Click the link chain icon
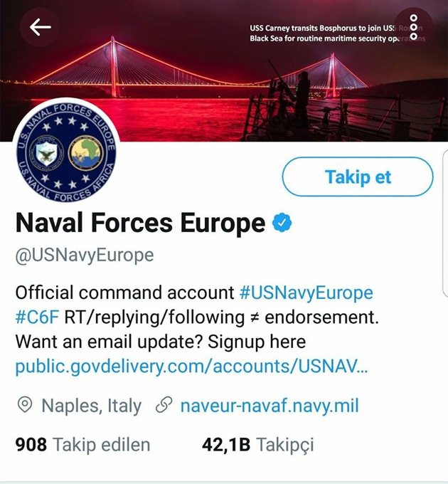Image resolution: width=448 pixels, height=484 pixels. [164, 405]
